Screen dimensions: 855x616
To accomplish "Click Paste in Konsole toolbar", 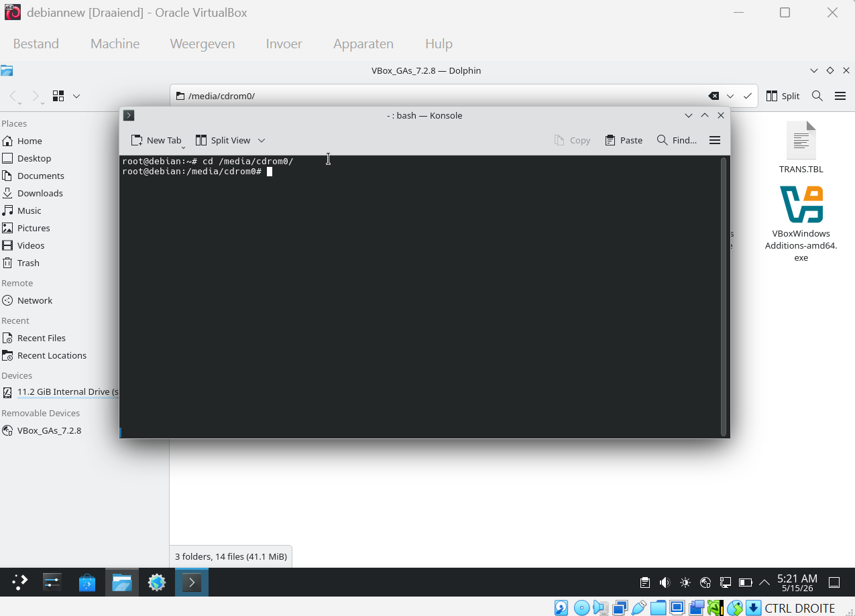I will point(624,140).
